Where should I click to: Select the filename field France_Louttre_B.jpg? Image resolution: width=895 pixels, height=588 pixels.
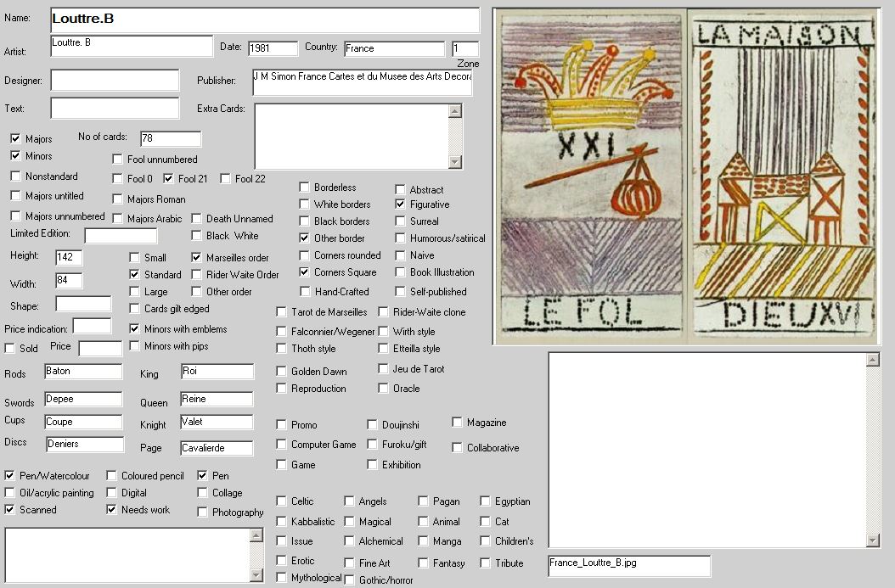tap(628, 566)
